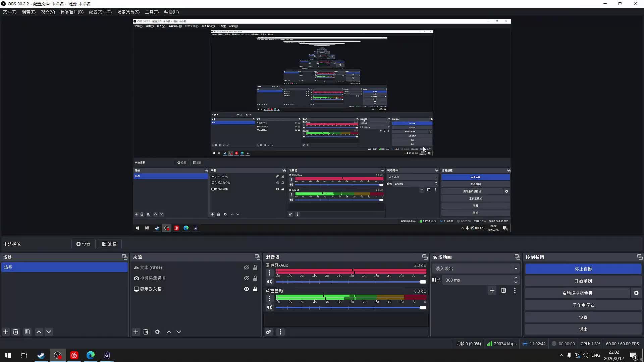The height and width of the screenshot is (362, 644).
Task: Adjust the 桌面音频 volume slider
Action: (x=423, y=308)
